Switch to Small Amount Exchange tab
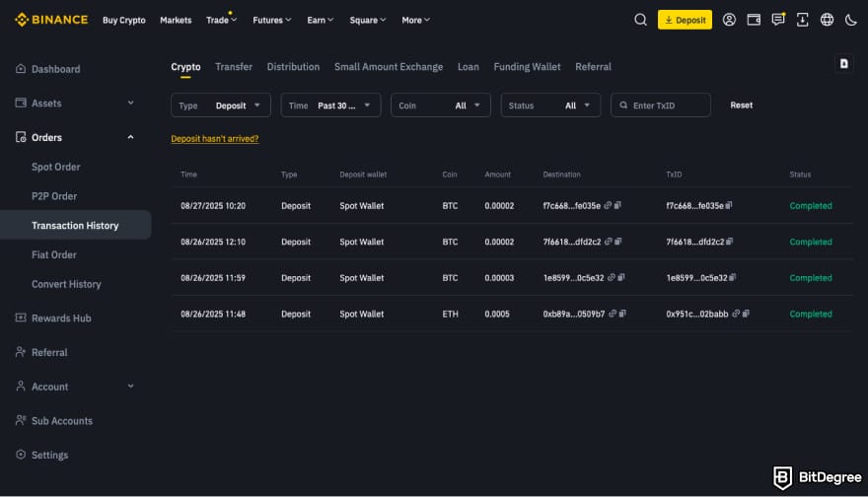This screenshot has width=868, height=497. click(389, 66)
